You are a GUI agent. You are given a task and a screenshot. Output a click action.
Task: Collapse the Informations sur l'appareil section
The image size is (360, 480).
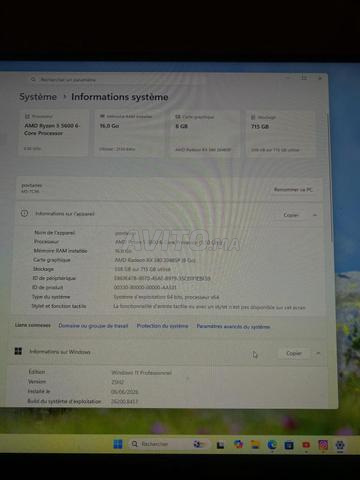[315, 215]
